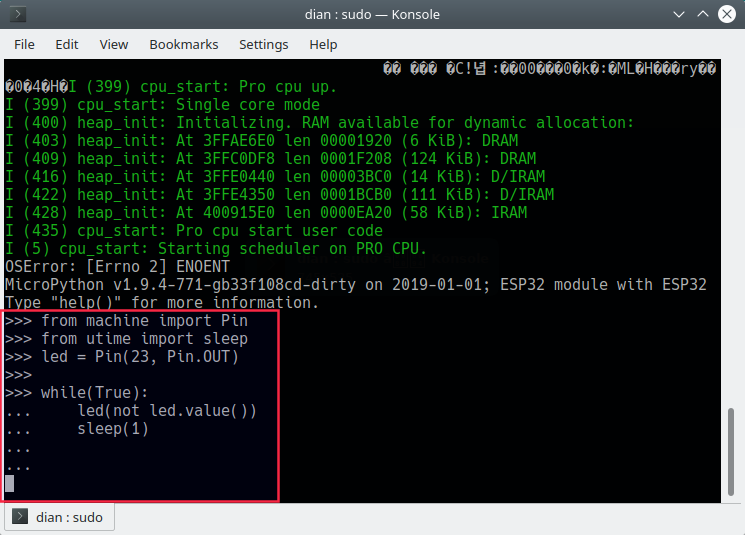Open the Bookmarks menu

(x=184, y=44)
